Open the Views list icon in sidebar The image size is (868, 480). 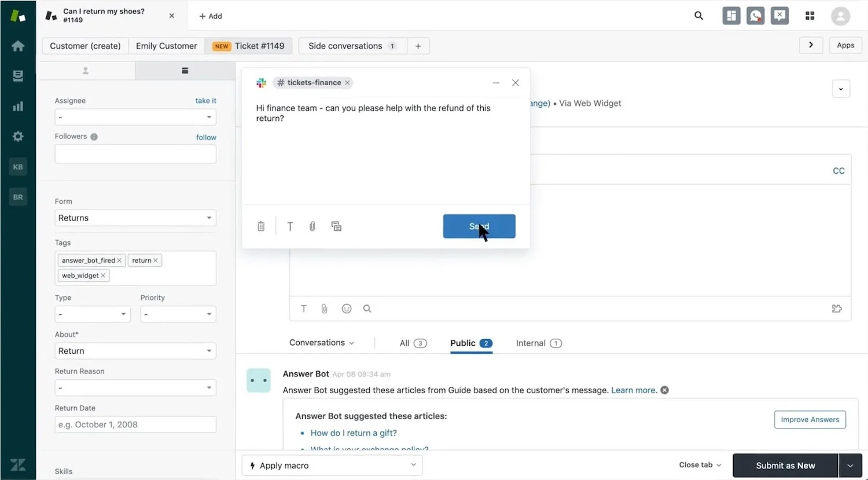[18, 76]
